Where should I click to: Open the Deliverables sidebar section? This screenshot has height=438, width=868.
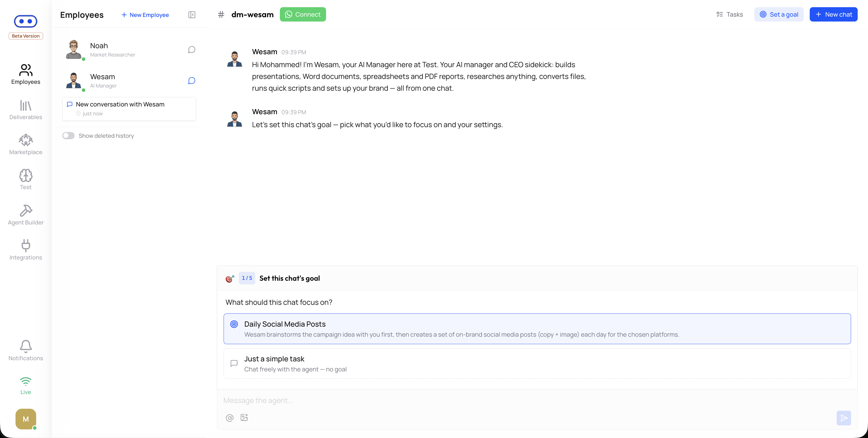point(26,110)
